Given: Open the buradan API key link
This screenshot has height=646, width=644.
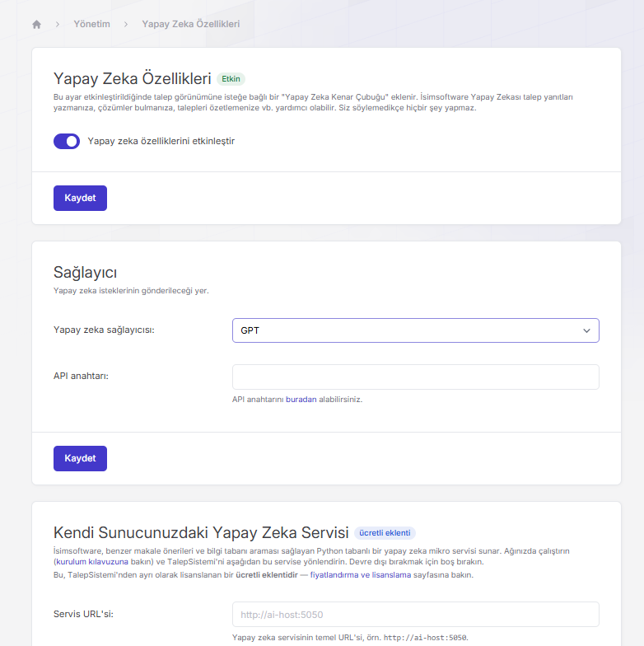Looking at the screenshot, I should [x=301, y=399].
